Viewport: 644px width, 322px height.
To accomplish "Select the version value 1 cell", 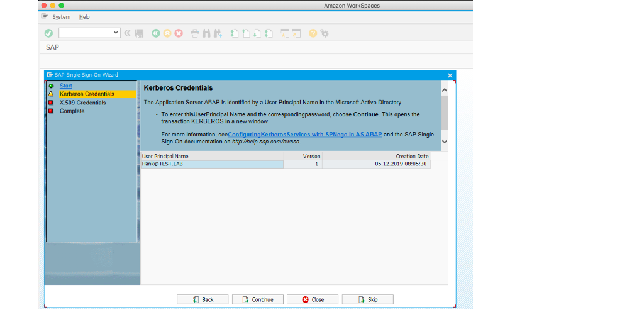I will pyautogui.click(x=303, y=164).
